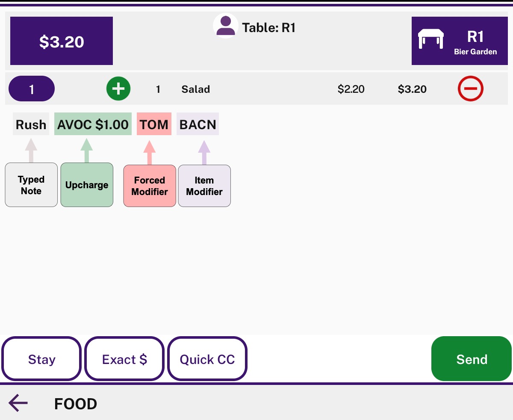
Task: Click the Typed Note legend box
Action: 31,185
